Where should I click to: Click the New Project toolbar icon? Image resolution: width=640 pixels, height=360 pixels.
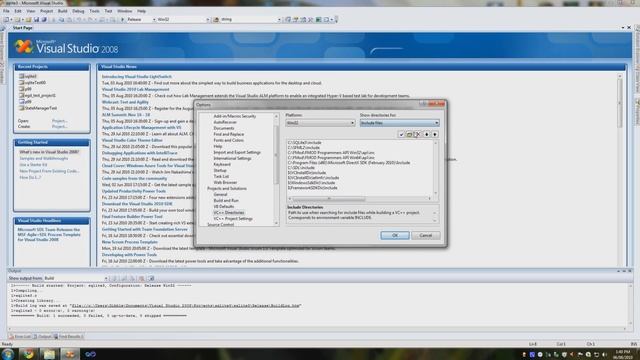point(7,20)
